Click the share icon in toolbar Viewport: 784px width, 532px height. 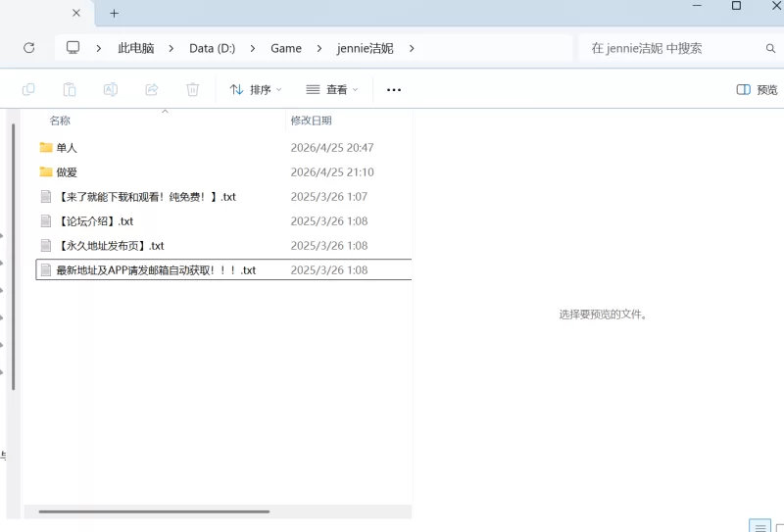pos(152,89)
